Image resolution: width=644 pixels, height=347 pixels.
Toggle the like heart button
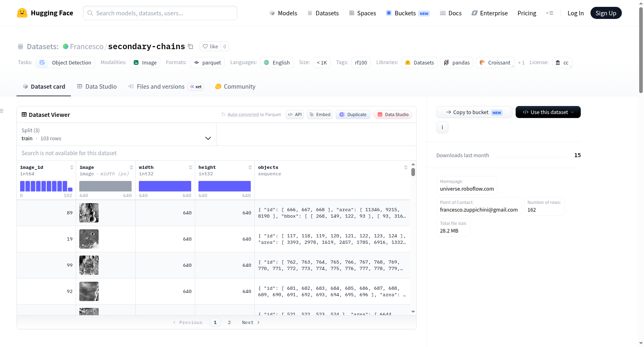pos(211,46)
